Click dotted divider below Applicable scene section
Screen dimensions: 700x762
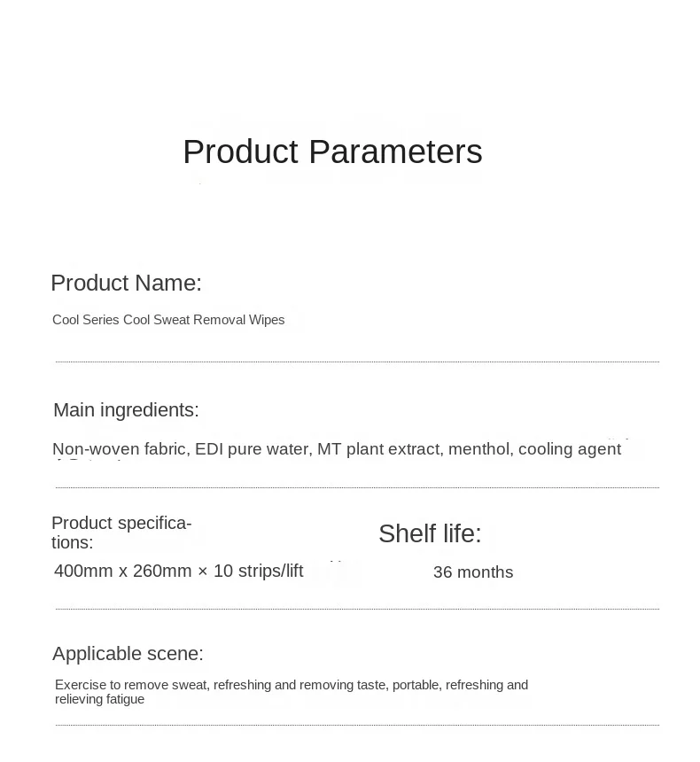point(357,725)
